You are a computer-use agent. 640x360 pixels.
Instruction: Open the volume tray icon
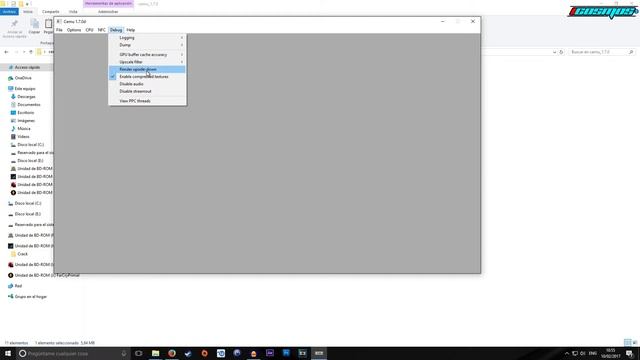583,353
